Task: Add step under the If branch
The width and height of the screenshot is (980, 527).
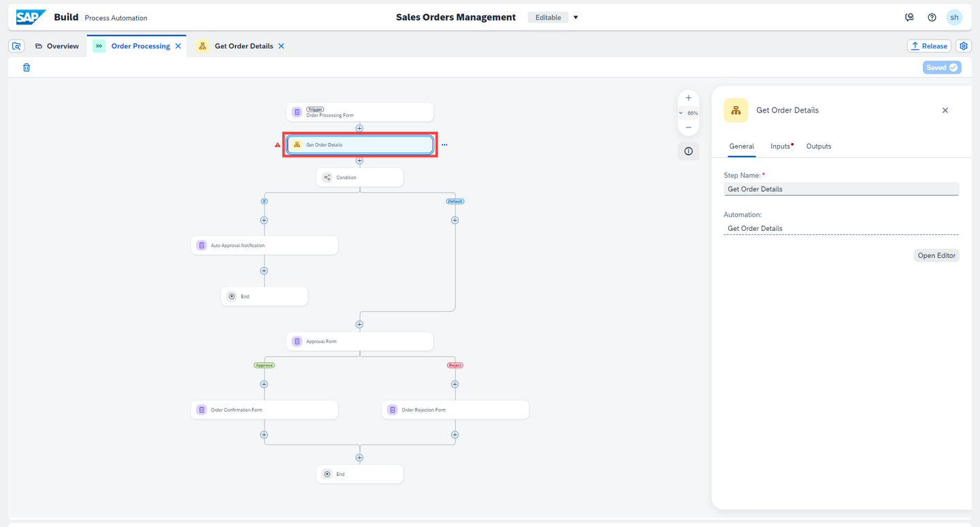Action: pos(264,220)
